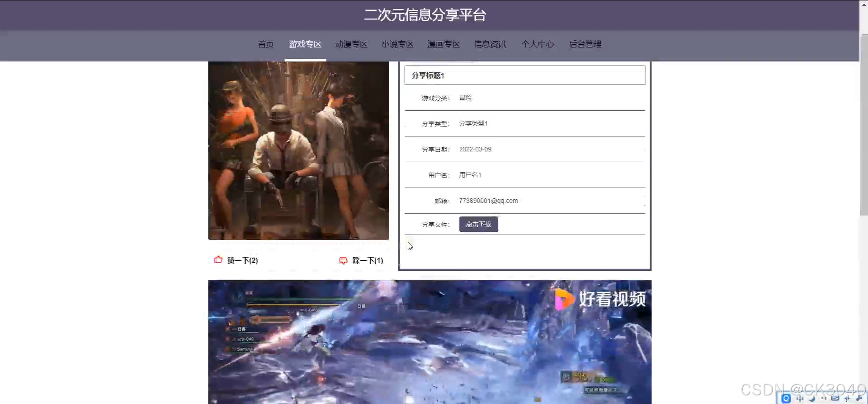Image resolution: width=868 pixels, height=404 pixels.
Task: Click the game category value 冒险
Action: click(x=465, y=98)
